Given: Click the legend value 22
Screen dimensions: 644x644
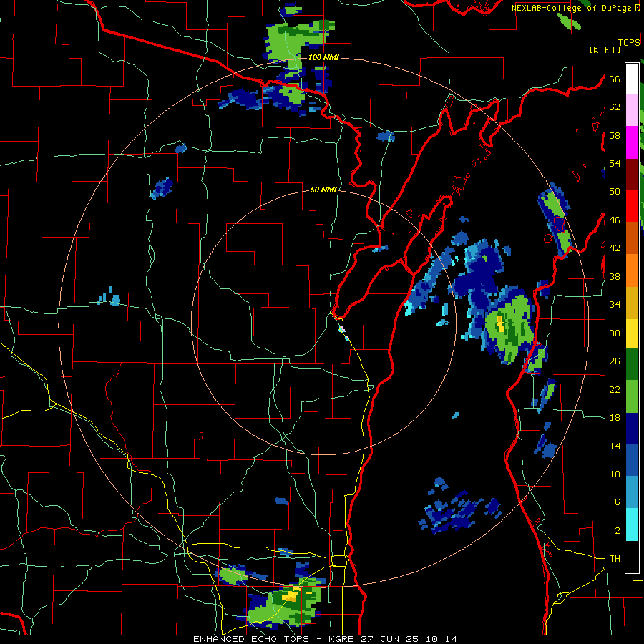Looking at the screenshot, I should tap(615, 389).
